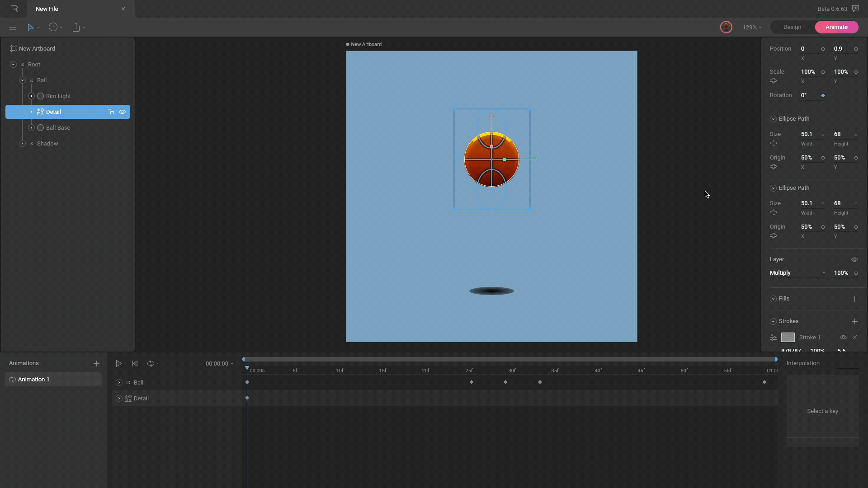Click the Ball keyframe at the 01:00 end
Image resolution: width=868 pixels, height=488 pixels.
coord(764,382)
